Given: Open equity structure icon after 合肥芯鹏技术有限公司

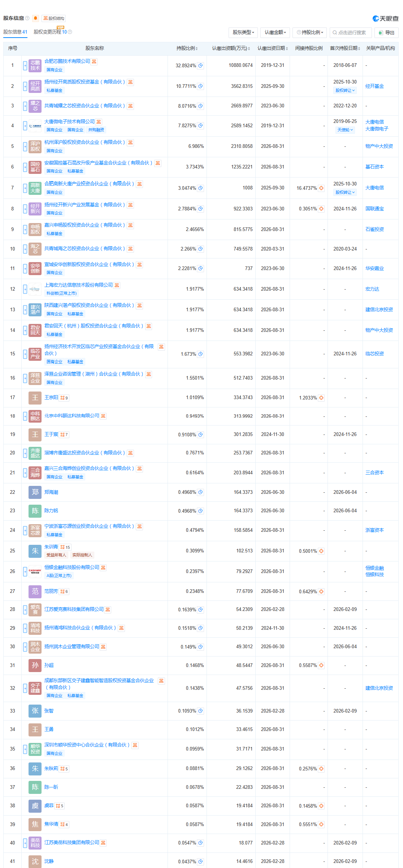Looking at the screenshot, I should [x=94, y=61].
